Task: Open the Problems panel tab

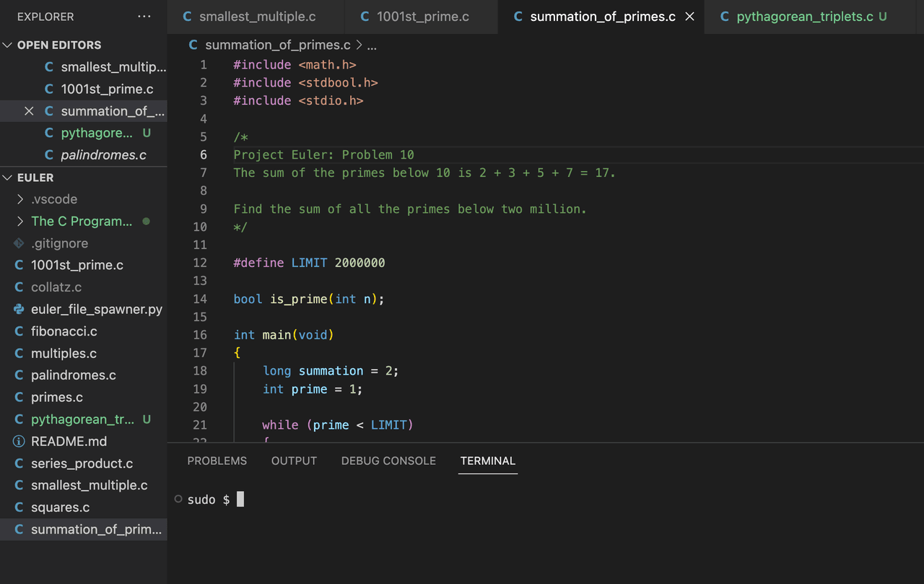Action: (x=217, y=461)
